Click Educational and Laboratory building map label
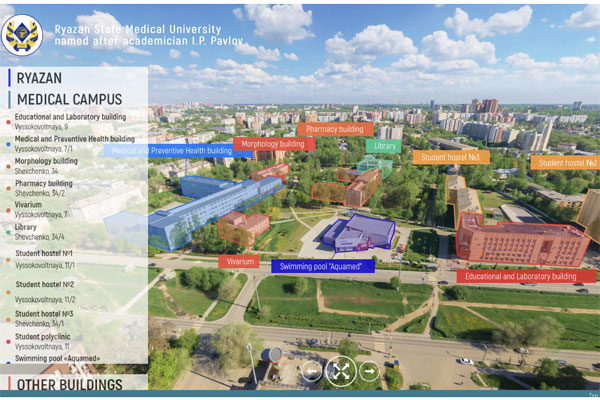The image size is (600, 400). (521, 276)
